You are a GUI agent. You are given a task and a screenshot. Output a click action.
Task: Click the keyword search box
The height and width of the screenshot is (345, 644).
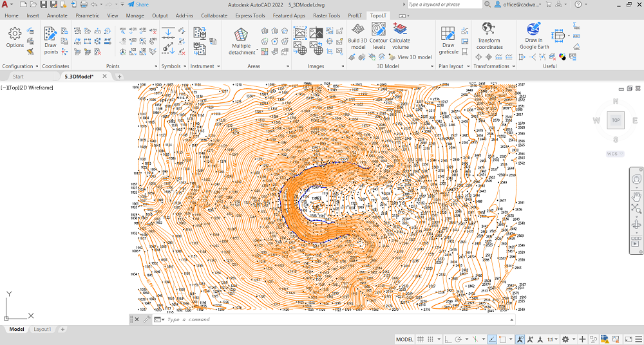tap(445, 5)
